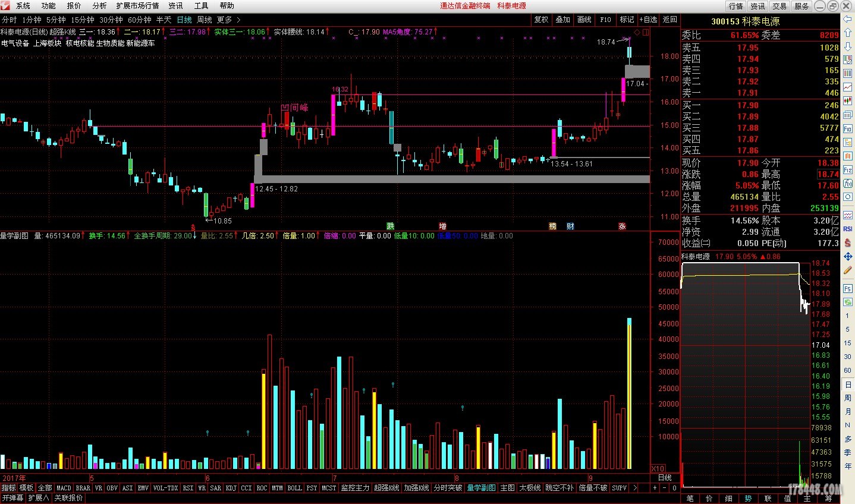The image size is (855, 504).
Task: Click the minus zoom-out button near 日线
Action: 665,487
